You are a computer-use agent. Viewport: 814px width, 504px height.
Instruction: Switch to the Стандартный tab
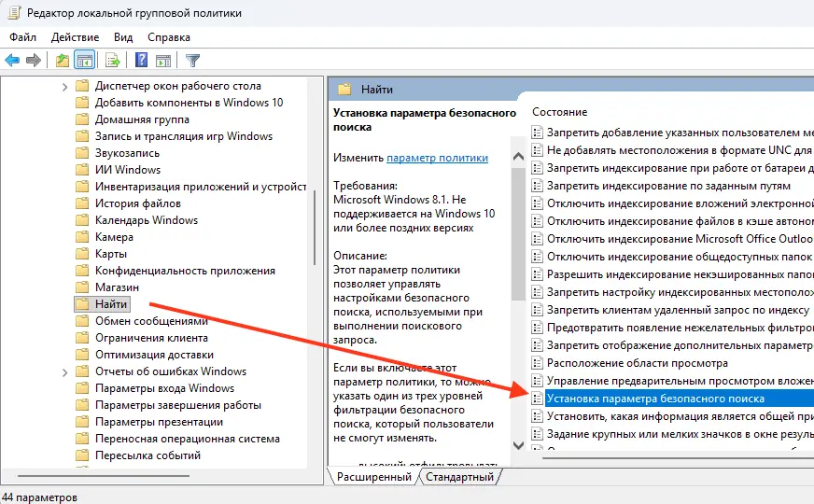(459, 477)
